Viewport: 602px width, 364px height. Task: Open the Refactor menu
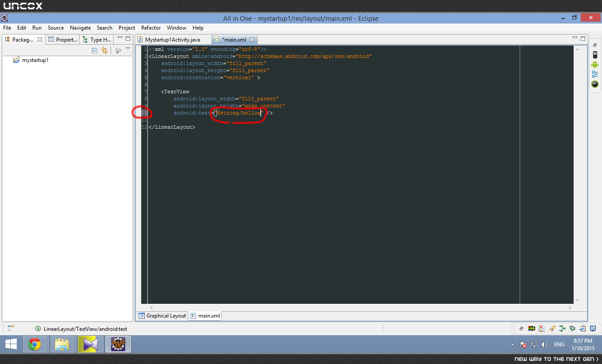pos(151,27)
